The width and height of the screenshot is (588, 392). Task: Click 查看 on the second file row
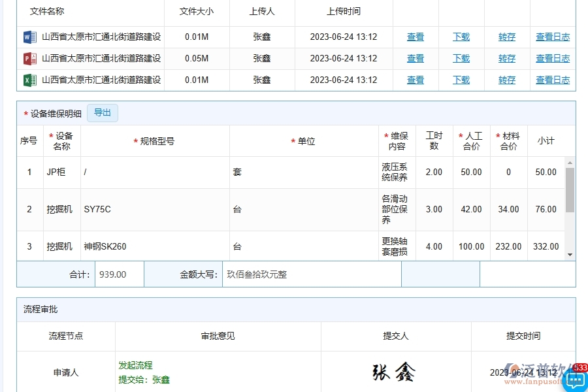tap(416, 58)
